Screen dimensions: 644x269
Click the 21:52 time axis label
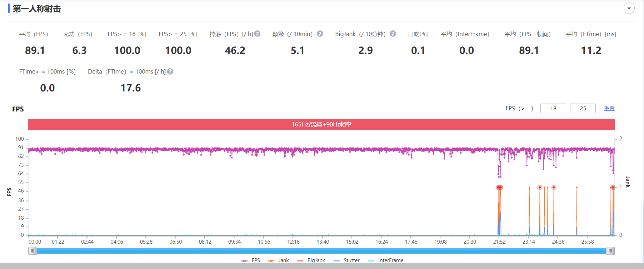tap(499, 242)
